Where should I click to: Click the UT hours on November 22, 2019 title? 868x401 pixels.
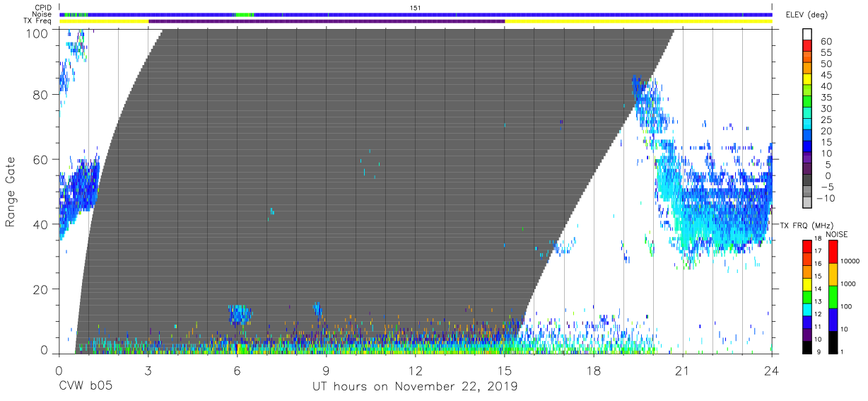coord(415,387)
